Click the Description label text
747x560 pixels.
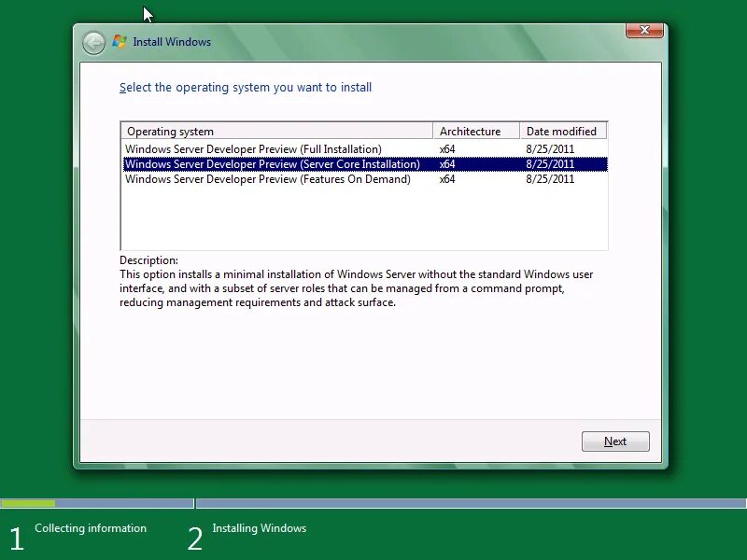148,260
